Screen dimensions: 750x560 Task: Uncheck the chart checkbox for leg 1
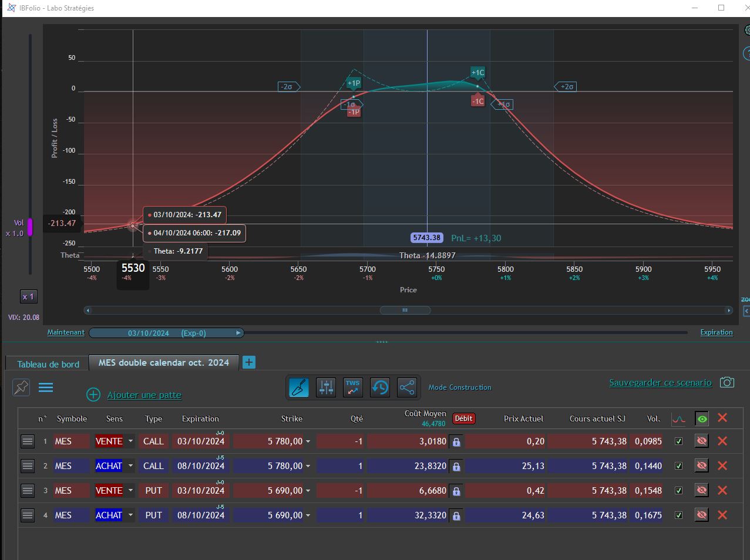[x=679, y=441]
